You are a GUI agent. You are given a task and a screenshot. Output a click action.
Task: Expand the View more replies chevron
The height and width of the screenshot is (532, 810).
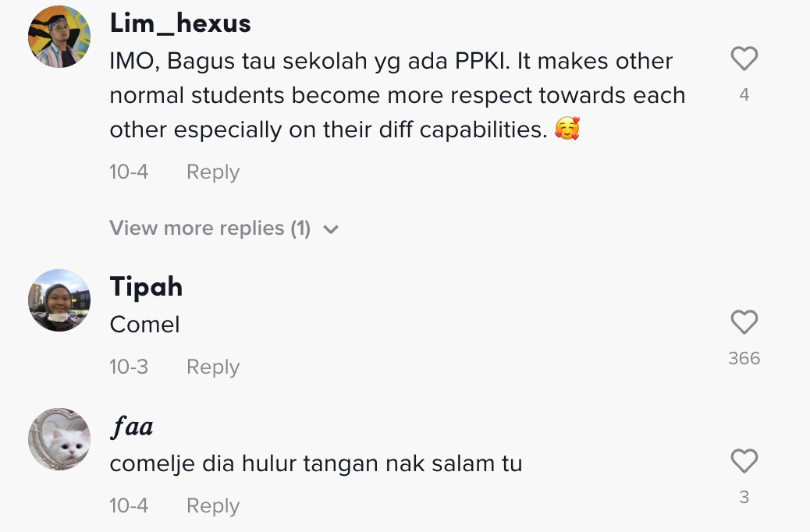coord(331,229)
